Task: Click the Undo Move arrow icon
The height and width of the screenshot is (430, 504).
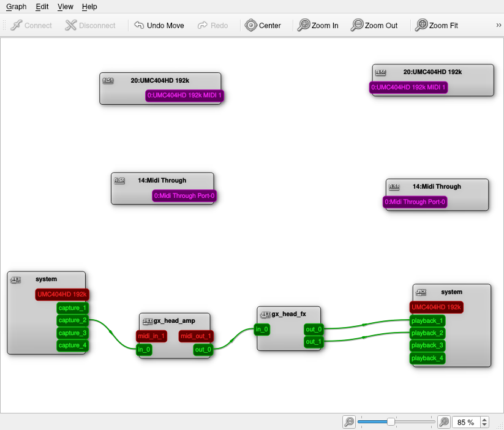Action: point(137,25)
